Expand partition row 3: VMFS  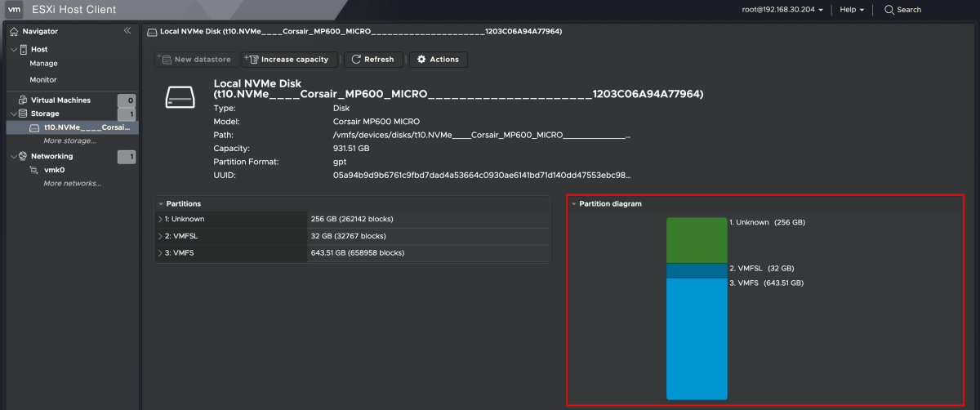click(x=159, y=253)
